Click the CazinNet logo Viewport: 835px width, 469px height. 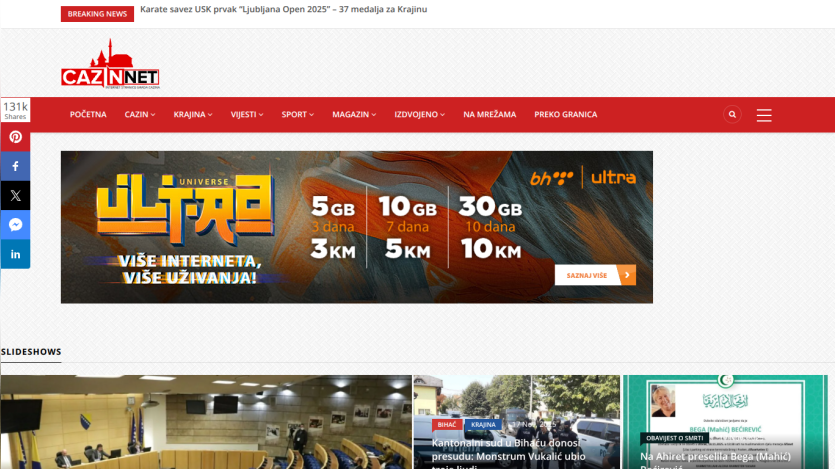click(110, 64)
